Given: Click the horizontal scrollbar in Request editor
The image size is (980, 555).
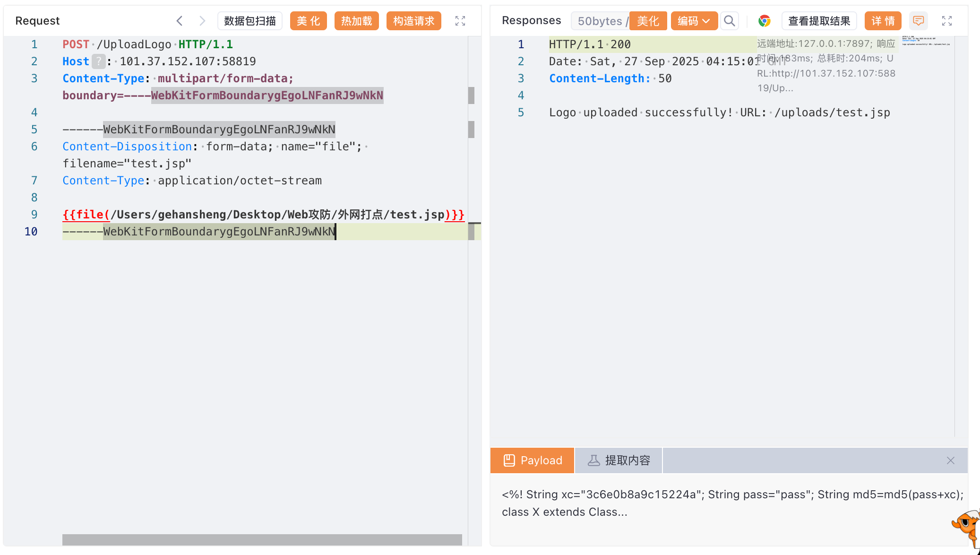Looking at the screenshot, I should (x=262, y=539).
